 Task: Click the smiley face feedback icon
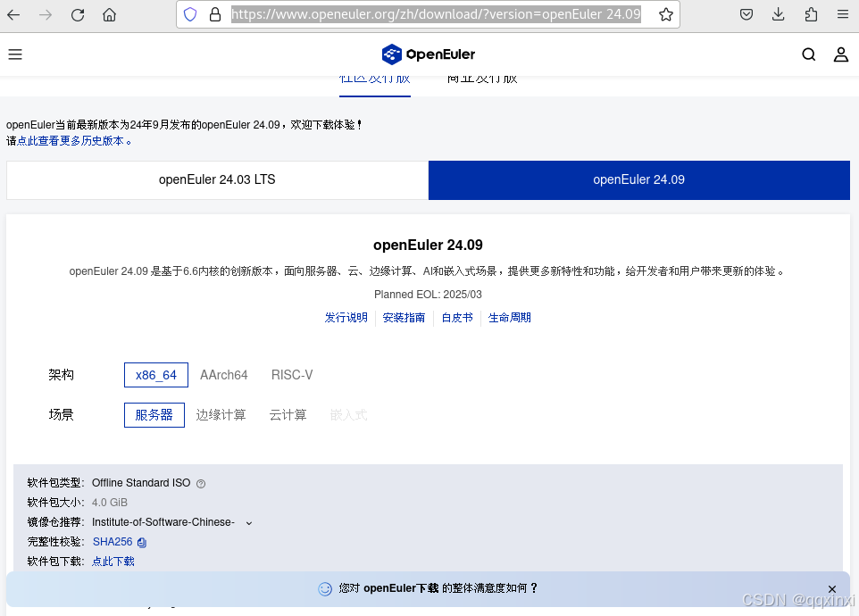pos(325,588)
